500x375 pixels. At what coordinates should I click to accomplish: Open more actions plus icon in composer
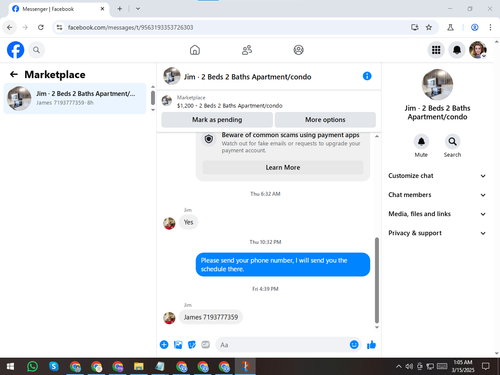pos(164,345)
